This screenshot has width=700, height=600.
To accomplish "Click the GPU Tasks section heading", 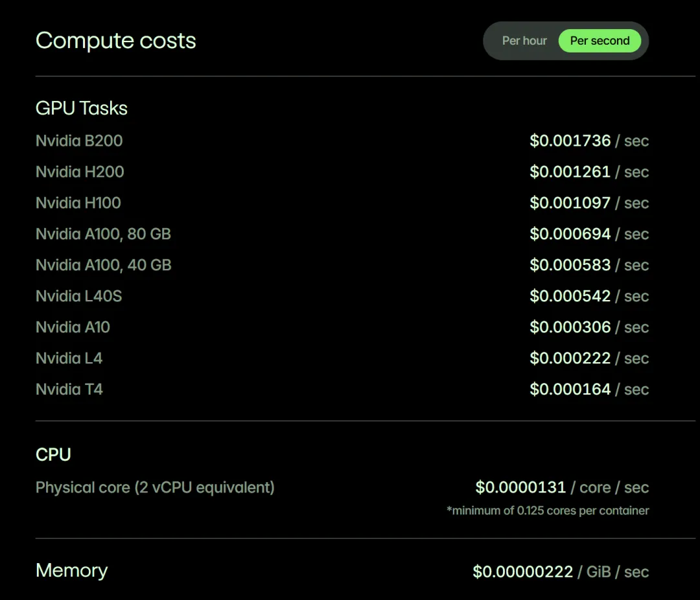I will pos(82,108).
